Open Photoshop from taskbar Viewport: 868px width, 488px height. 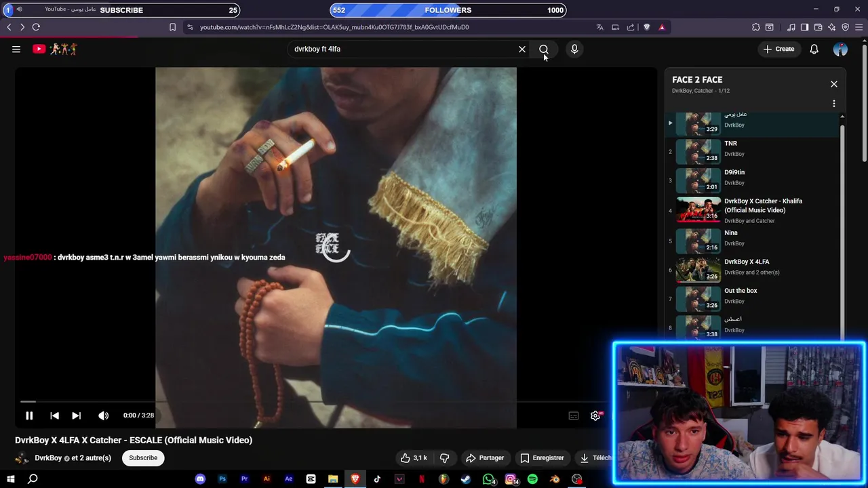point(222,479)
